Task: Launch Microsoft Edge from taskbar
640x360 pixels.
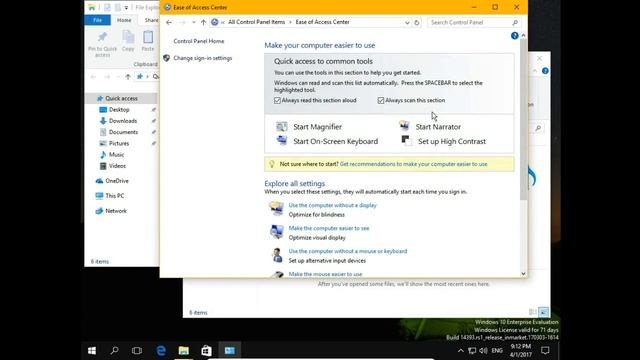Action: (161, 351)
